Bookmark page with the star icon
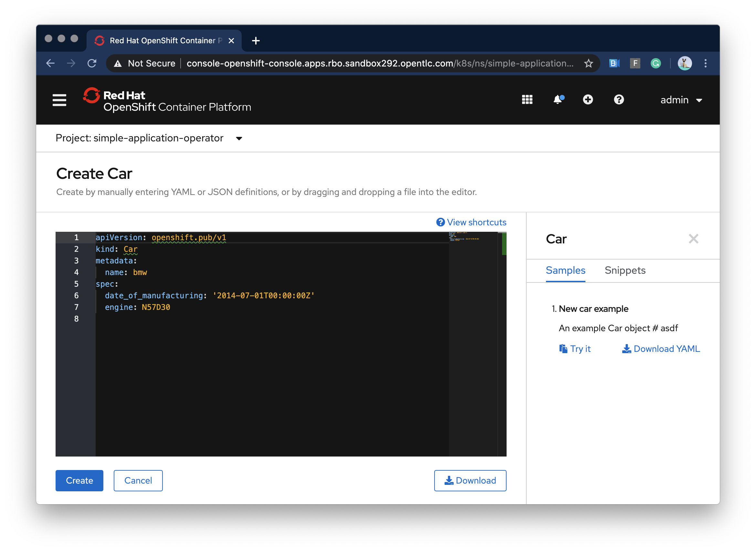This screenshot has height=552, width=756. [588, 64]
